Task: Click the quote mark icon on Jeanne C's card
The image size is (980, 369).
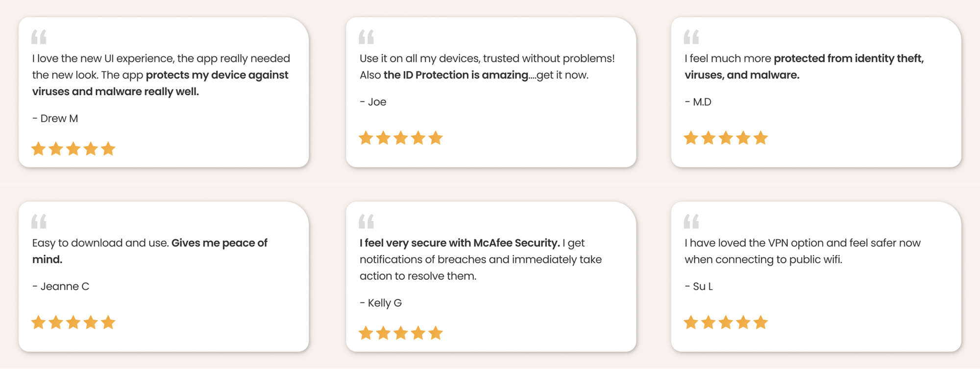Action: pyautogui.click(x=39, y=221)
